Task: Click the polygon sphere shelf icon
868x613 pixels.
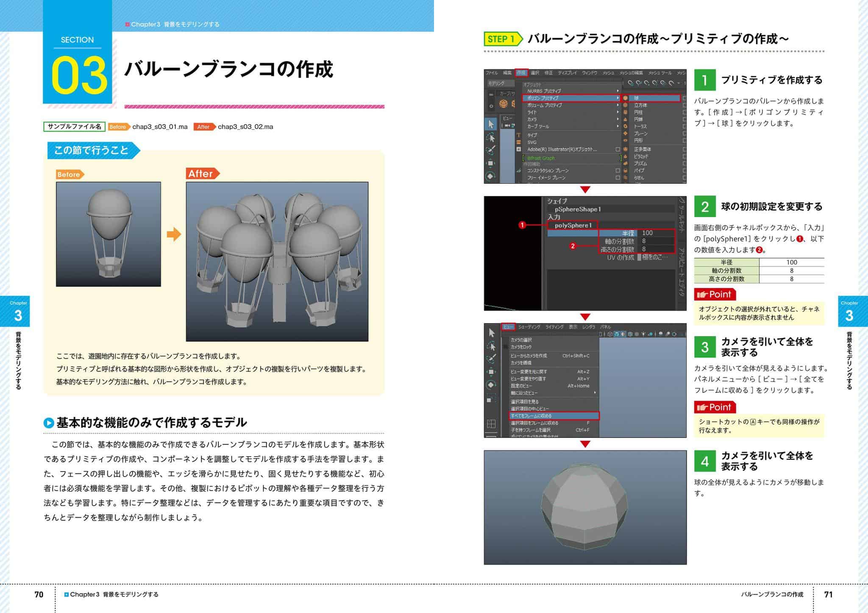Action: [x=503, y=103]
